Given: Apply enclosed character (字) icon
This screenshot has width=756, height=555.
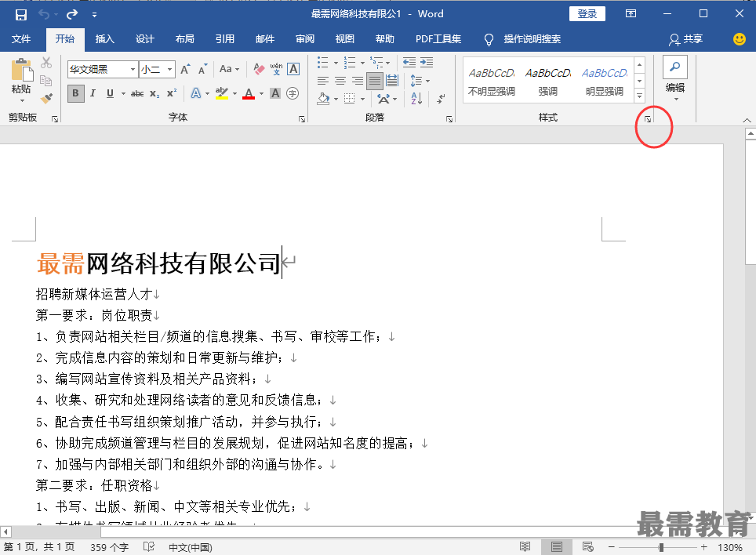Looking at the screenshot, I should (293, 93).
